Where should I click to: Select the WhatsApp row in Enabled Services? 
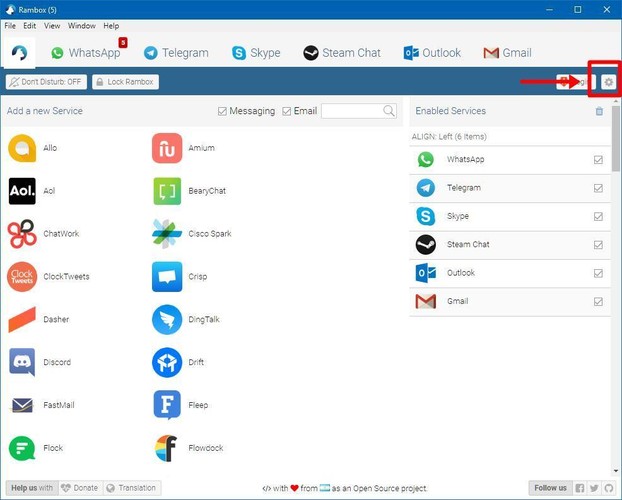[x=510, y=160]
